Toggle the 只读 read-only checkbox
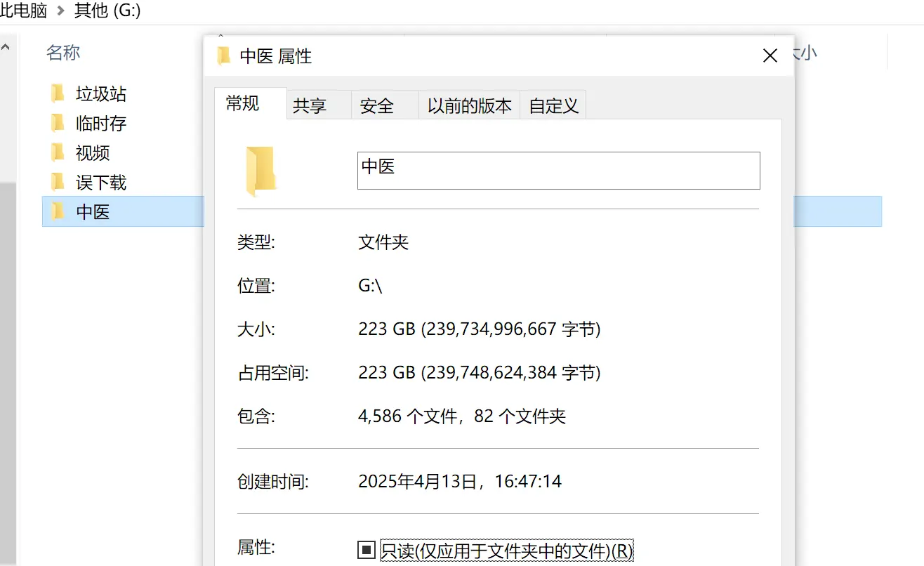This screenshot has height=566, width=924. pyautogui.click(x=366, y=551)
